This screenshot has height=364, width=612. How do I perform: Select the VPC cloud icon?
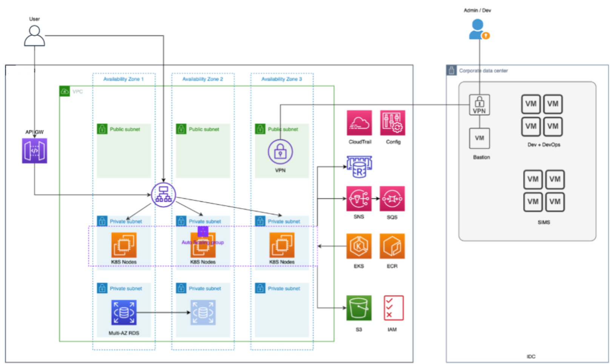pyautogui.click(x=65, y=91)
